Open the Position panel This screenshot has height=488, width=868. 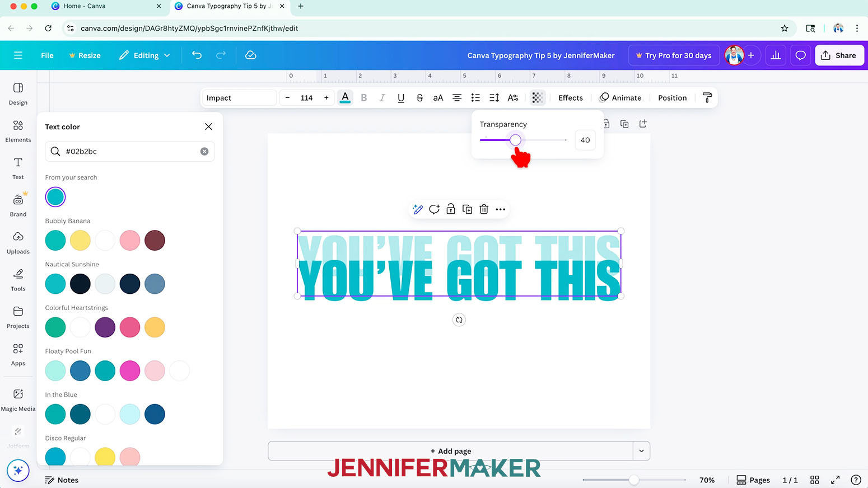click(x=672, y=97)
